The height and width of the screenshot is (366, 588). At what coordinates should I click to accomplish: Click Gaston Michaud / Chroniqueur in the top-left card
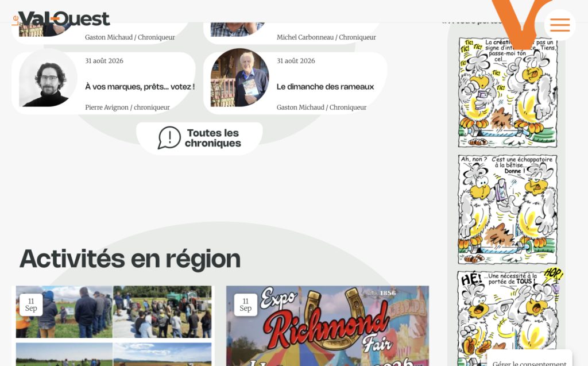coord(130,37)
